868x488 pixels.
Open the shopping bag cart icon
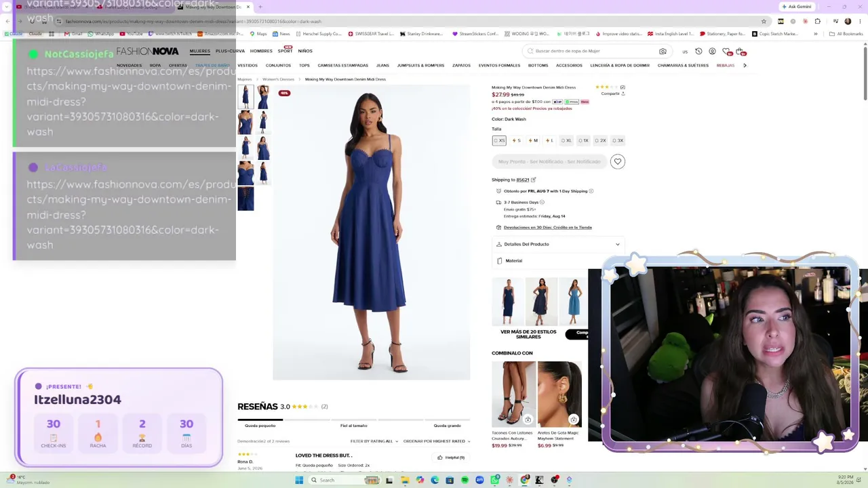click(x=741, y=52)
